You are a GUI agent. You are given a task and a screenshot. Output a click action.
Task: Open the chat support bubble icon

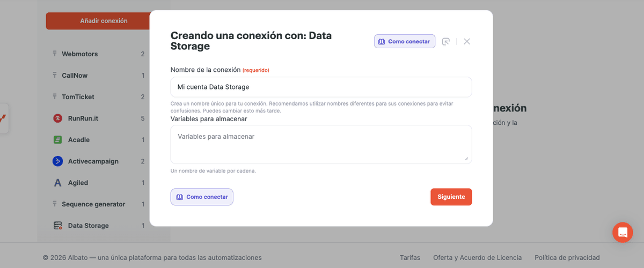click(x=623, y=233)
